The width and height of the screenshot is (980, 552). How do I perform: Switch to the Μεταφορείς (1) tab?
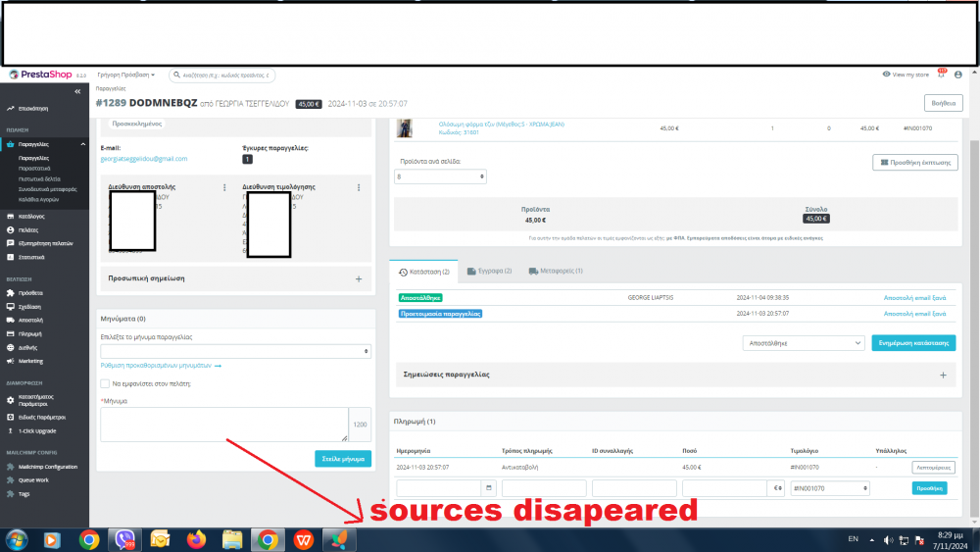click(556, 272)
